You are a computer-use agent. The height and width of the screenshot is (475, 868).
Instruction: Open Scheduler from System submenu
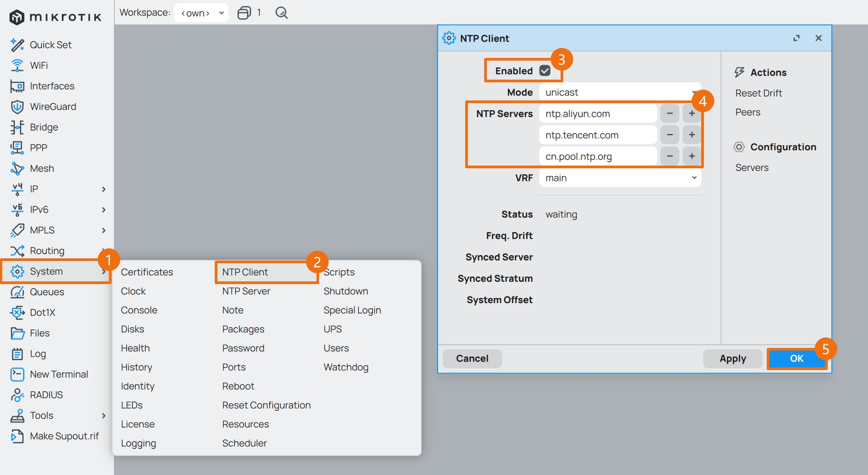(x=244, y=443)
